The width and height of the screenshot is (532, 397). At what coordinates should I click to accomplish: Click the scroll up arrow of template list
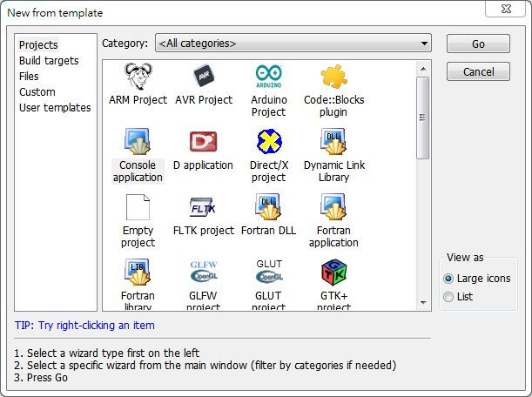pyautogui.click(x=423, y=69)
